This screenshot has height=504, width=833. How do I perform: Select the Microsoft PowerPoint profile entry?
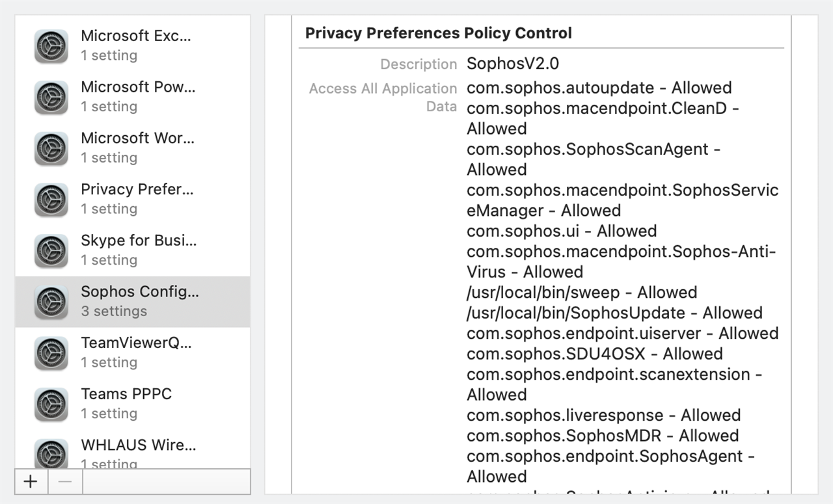(133, 97)
